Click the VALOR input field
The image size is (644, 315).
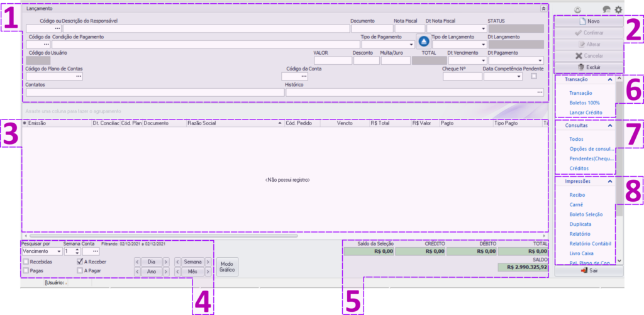pyautogui.click(x=332, y=61)
